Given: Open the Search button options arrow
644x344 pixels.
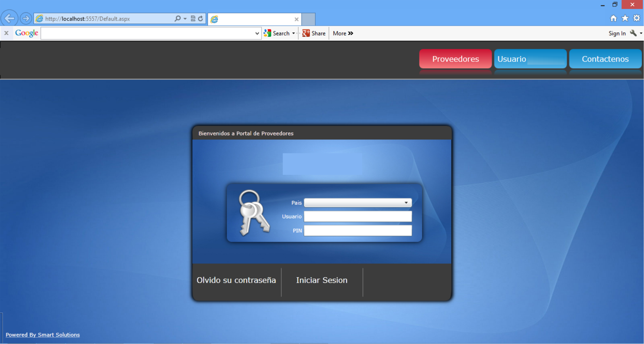Looking at the screenshot, I should (x=293, y=33).
